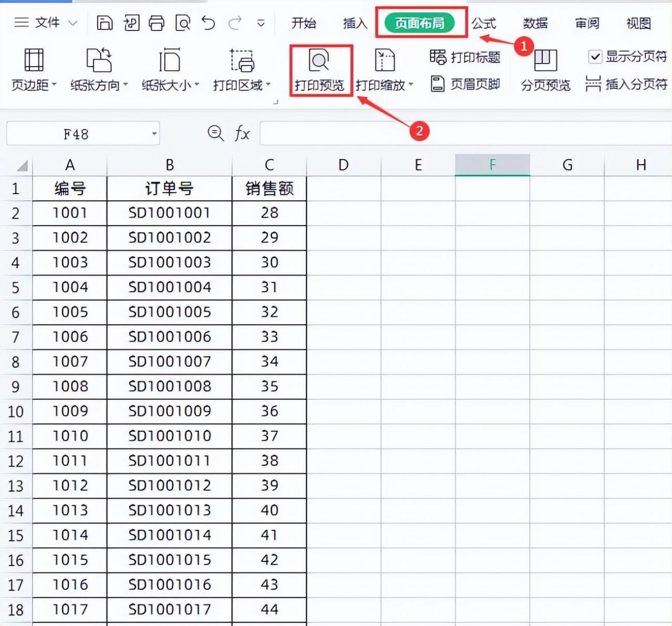Click the export to PDF icon
The height and width of the screenshot is (626, 672).
click(x=131, y=23)
